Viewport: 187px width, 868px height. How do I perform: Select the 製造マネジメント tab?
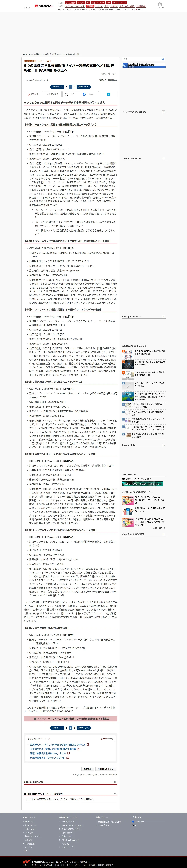coord(98,3)
